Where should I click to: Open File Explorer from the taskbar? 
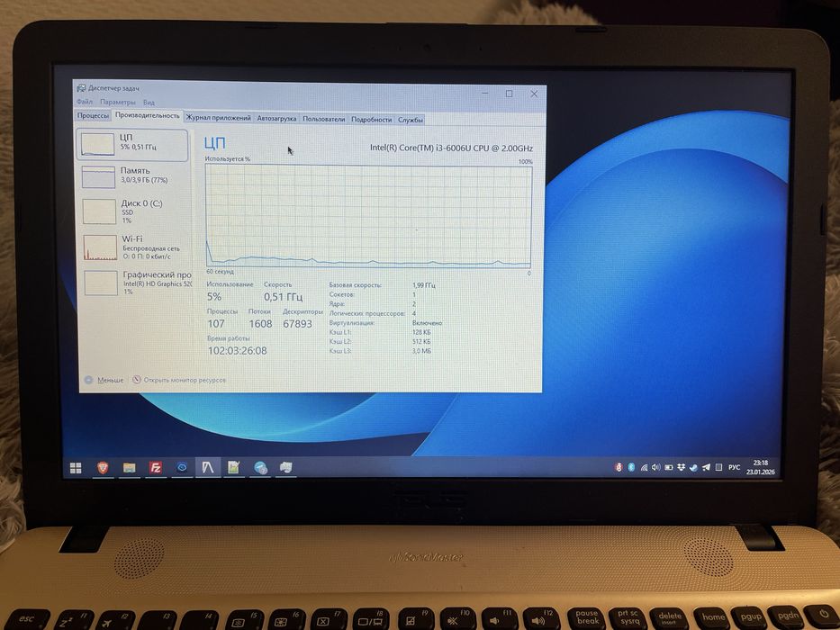(x=129, y=468)
